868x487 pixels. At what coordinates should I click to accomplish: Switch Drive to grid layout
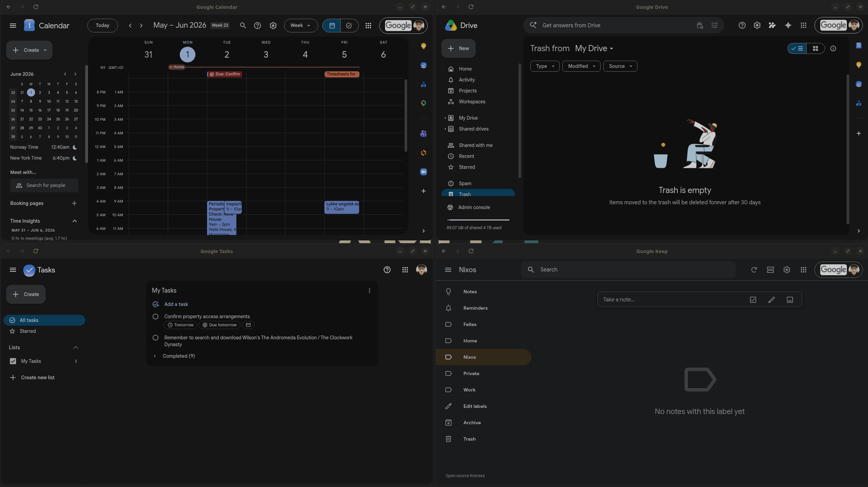[815, 48]
